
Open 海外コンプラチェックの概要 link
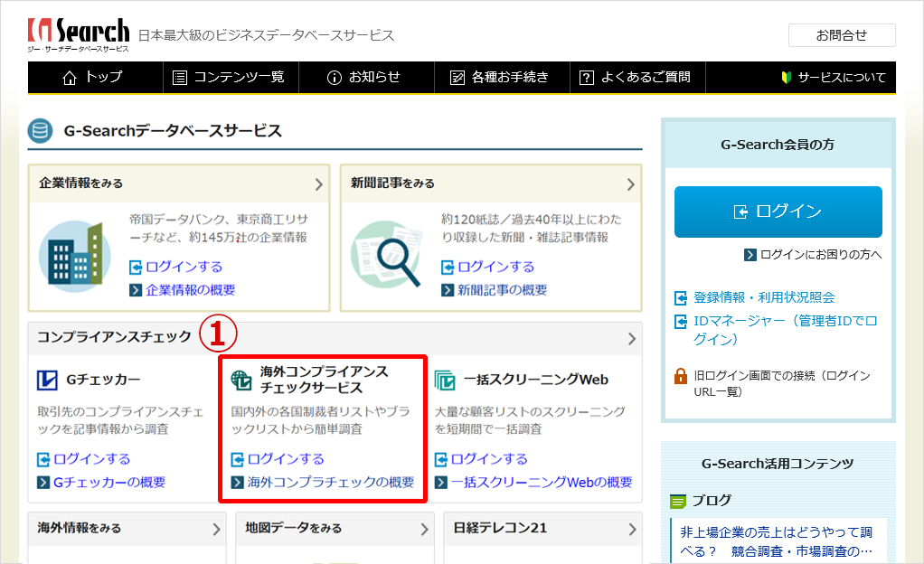coord(330,483)
